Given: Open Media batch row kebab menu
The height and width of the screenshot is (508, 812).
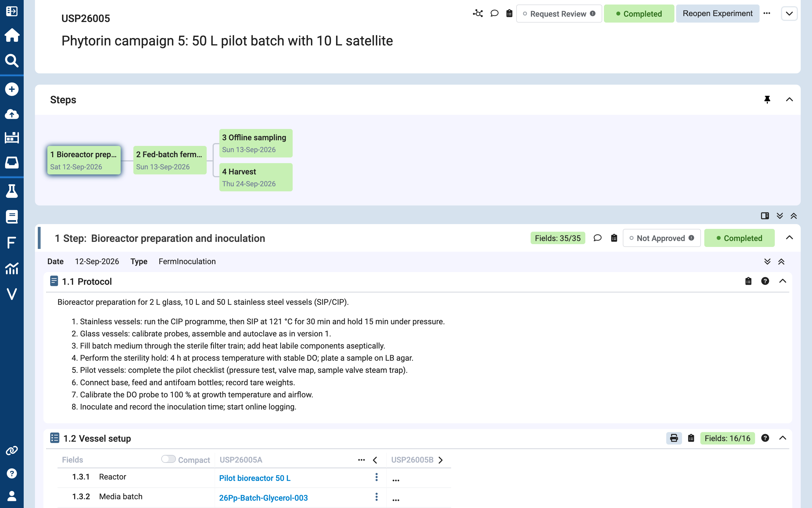Looking at the screenshot, I should click(x=376, y=497).
